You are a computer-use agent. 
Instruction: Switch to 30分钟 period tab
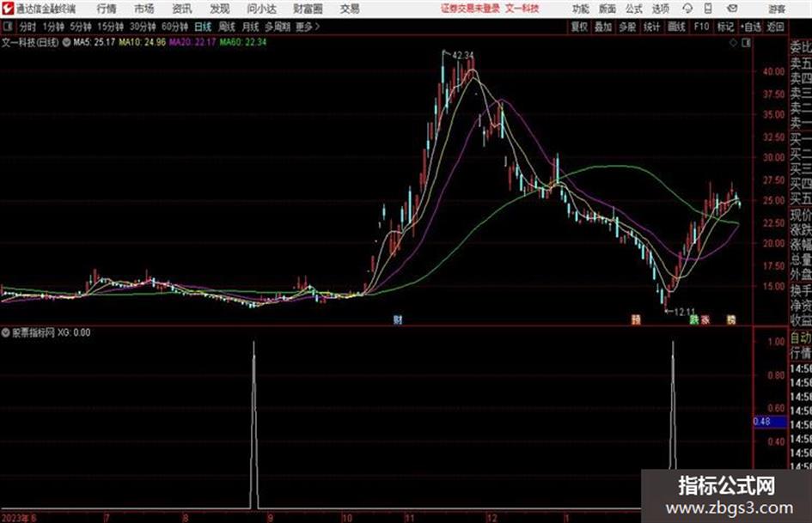[x=143, y=27]
